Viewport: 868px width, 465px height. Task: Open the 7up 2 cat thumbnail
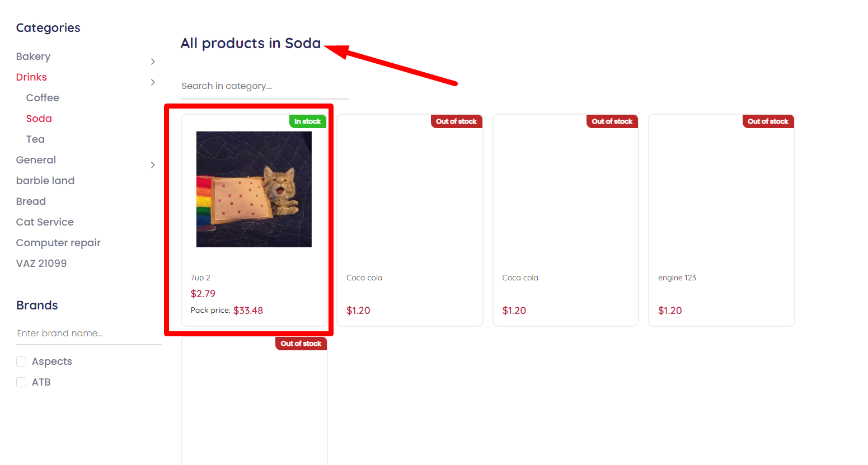point(254,189)
